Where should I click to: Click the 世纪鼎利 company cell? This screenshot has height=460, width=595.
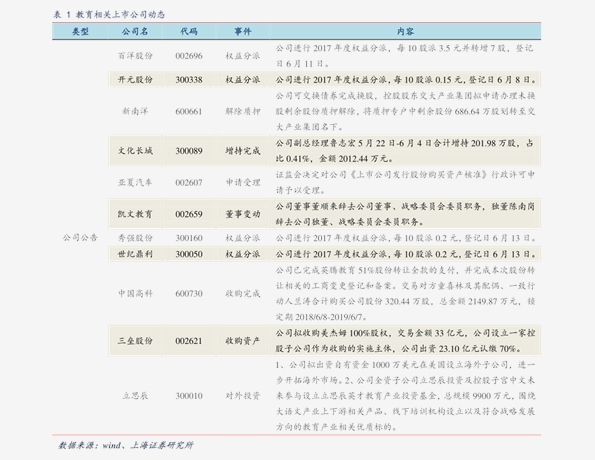point(135,254)
